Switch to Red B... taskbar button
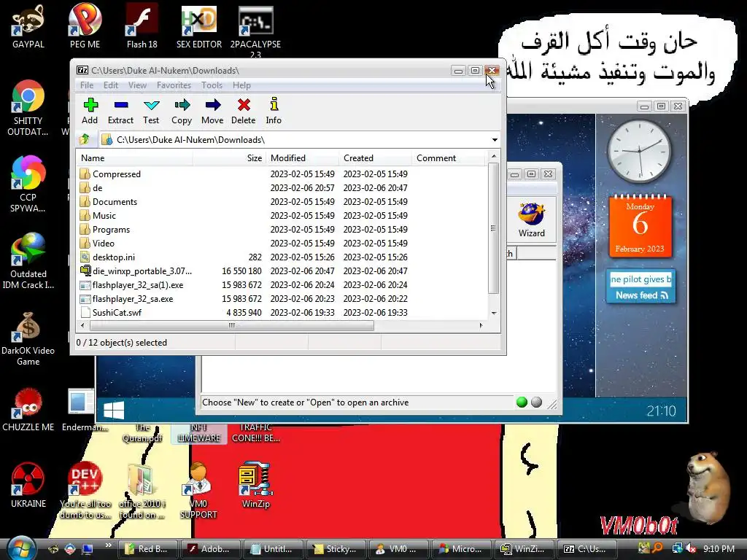Screen dimensions: 747x560 pos(147,549)
